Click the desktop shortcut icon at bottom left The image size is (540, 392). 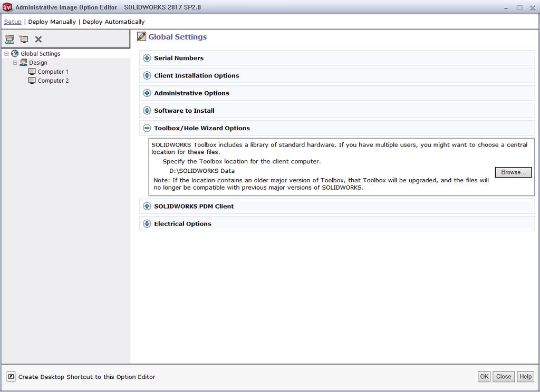[x=11, y=377]
